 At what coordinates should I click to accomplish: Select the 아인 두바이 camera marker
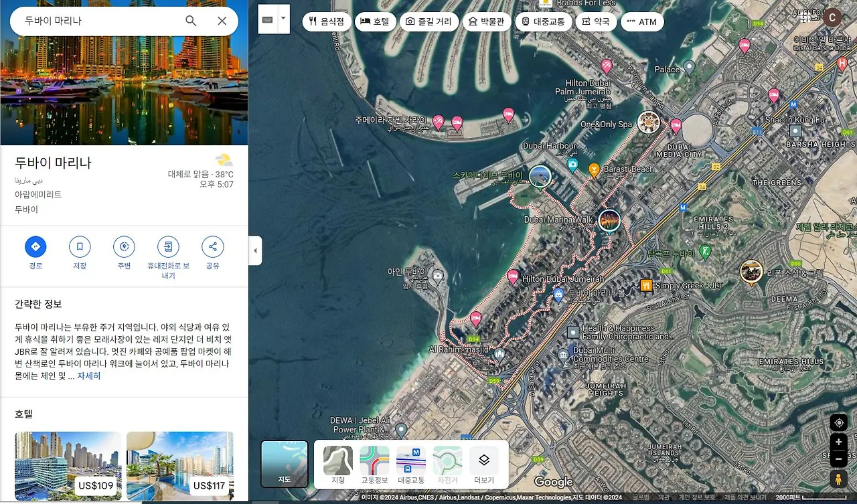click(x=437, y=275)
